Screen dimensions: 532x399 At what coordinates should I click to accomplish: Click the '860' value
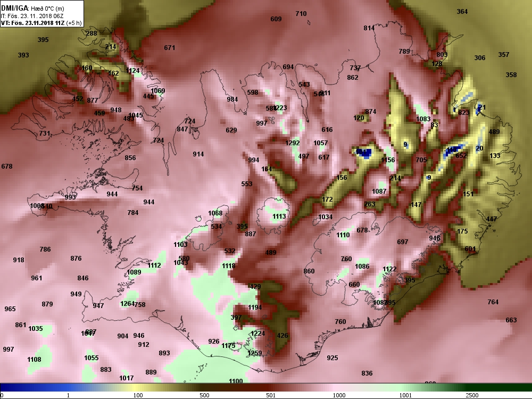click(x=309, y=271)
